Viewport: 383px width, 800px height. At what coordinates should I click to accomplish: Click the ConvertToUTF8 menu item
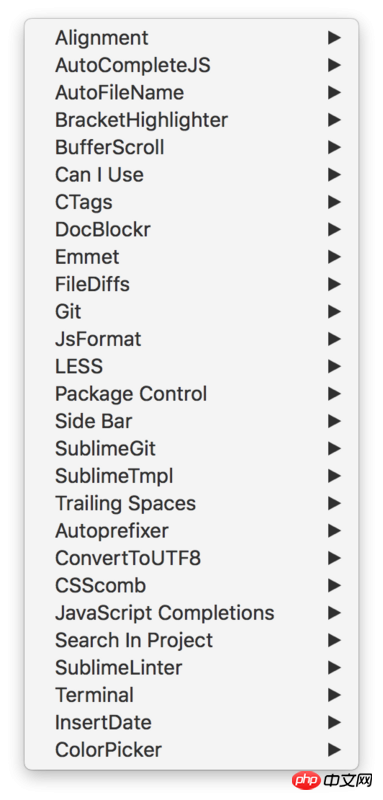click(x=191, y=559)
